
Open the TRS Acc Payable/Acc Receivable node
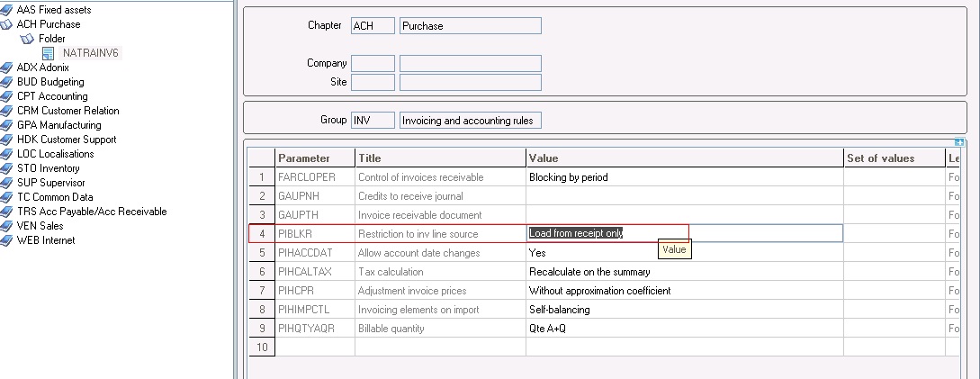[x=92, y=212]
